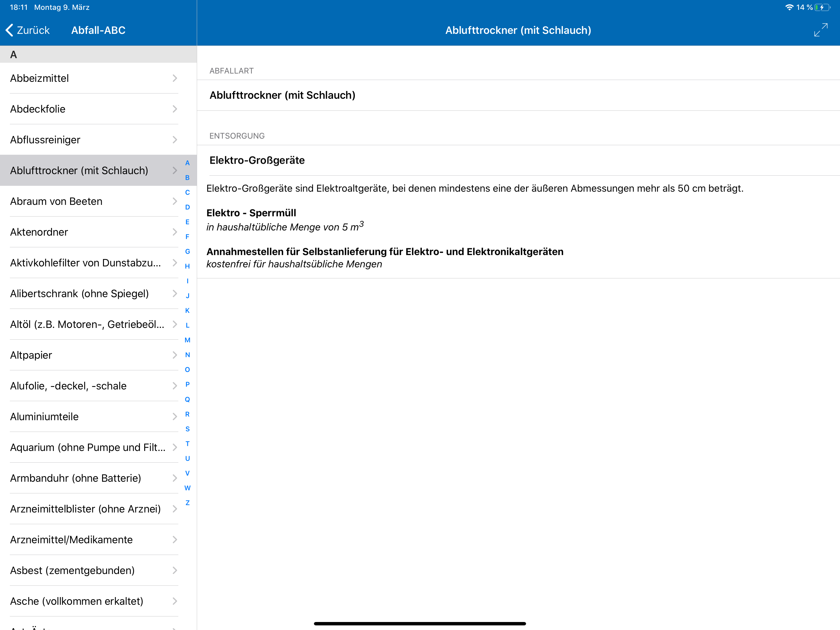Tap the chevron next to Aktenordner

coord(175,232)
